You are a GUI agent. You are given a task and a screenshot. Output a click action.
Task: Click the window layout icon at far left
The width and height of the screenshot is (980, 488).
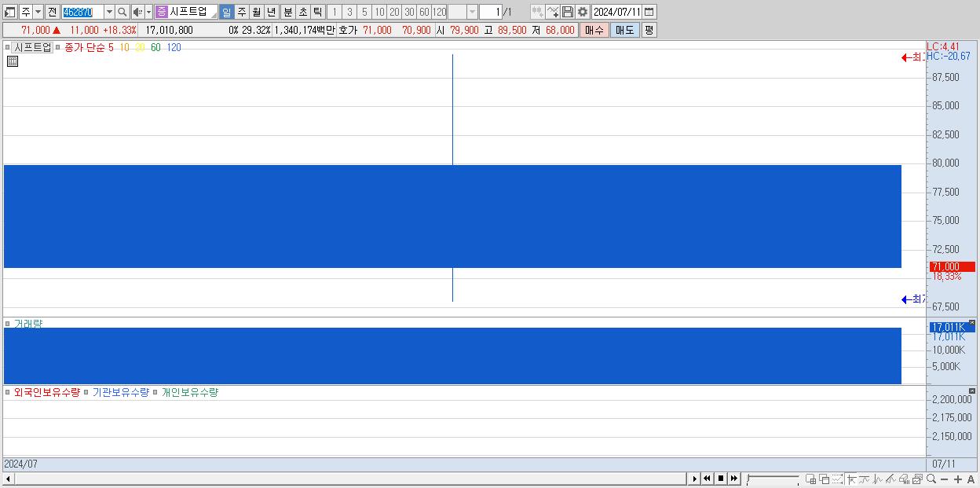(x=10, y=12)
